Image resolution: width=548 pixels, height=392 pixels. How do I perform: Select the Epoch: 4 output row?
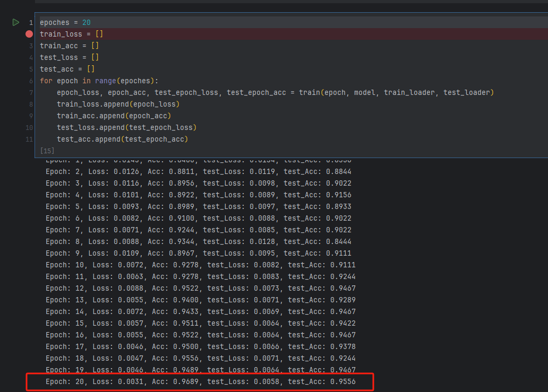pos(199,195)
